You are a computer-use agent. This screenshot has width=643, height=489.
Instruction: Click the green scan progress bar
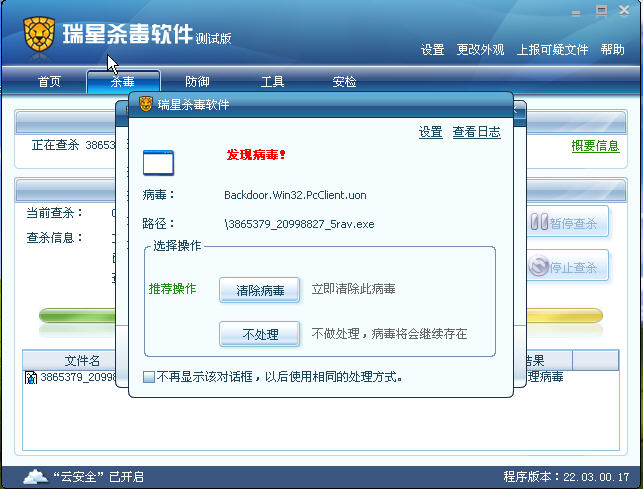[77, 316]
